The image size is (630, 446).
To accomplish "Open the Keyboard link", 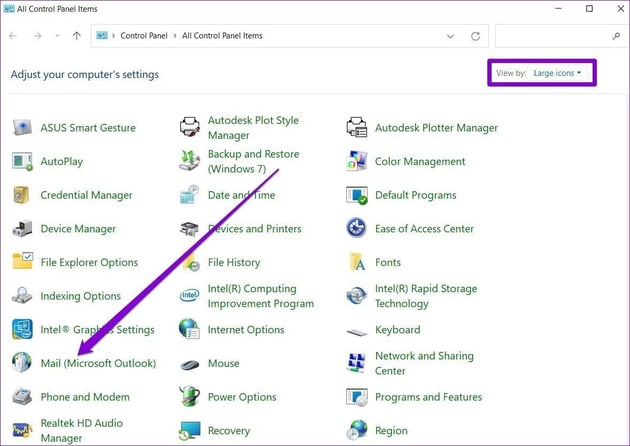I will tap(397, 330).
